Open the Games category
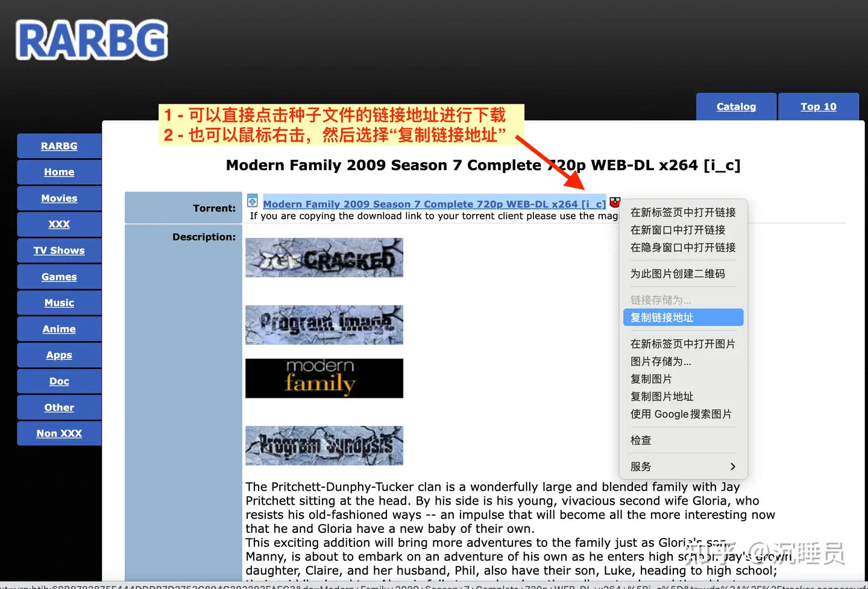 (59, 277)
